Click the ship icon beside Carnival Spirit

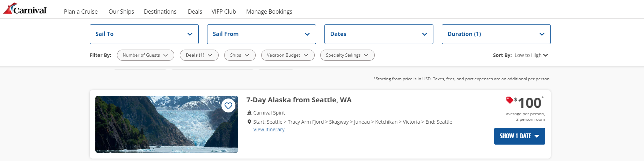tap(249, 113)
